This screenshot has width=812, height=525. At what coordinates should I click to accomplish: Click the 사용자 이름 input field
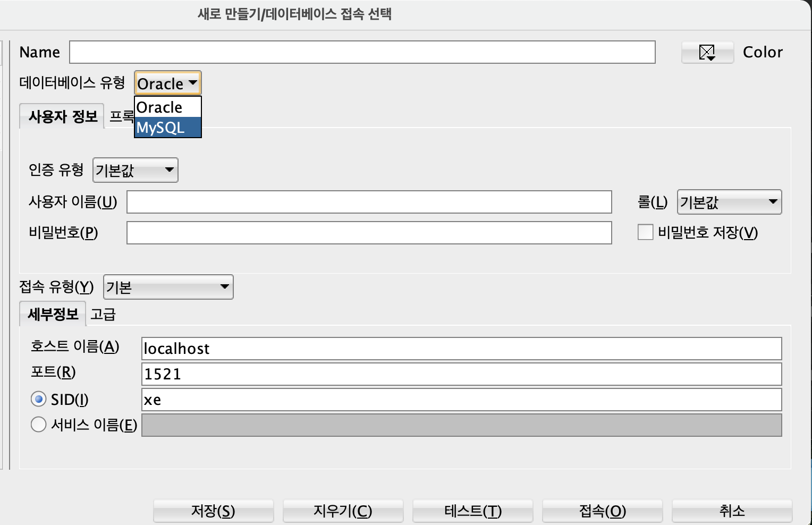[x=369, y=202]
